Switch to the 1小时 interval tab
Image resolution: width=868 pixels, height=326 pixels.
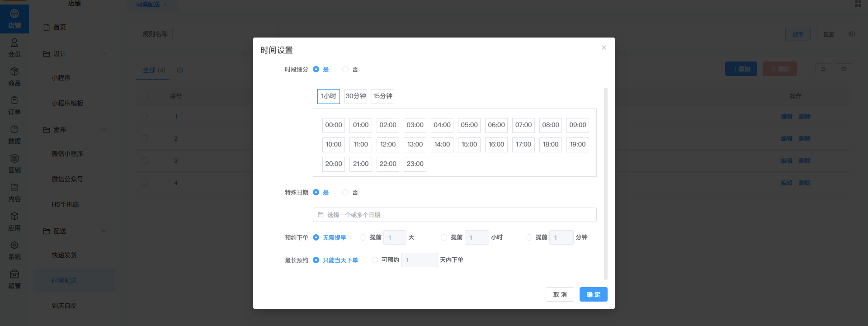[x=329, y=96]
